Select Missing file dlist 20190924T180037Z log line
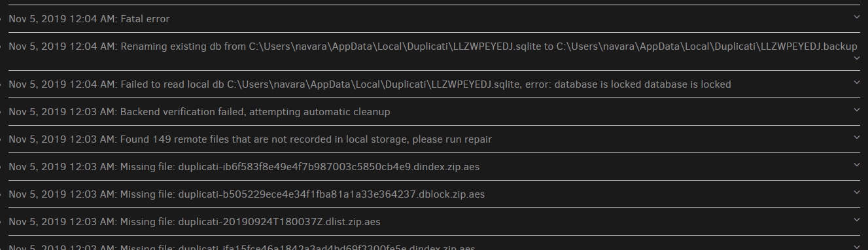 (x=194, y=222)
